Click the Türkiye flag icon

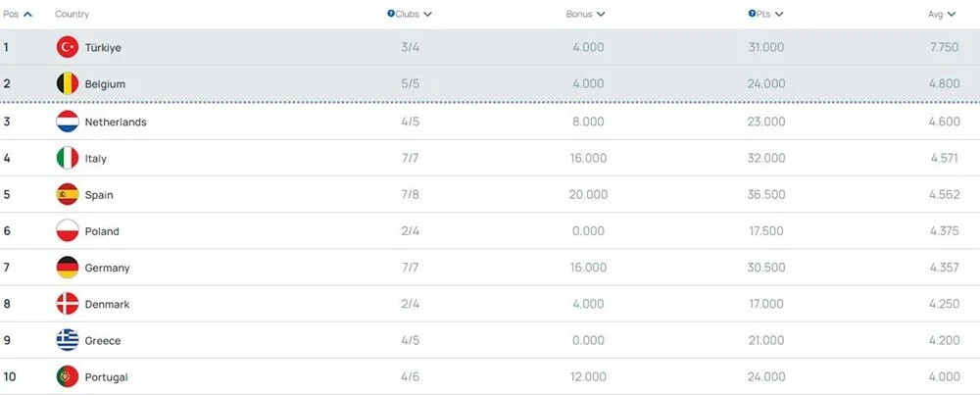coord(68,47)
